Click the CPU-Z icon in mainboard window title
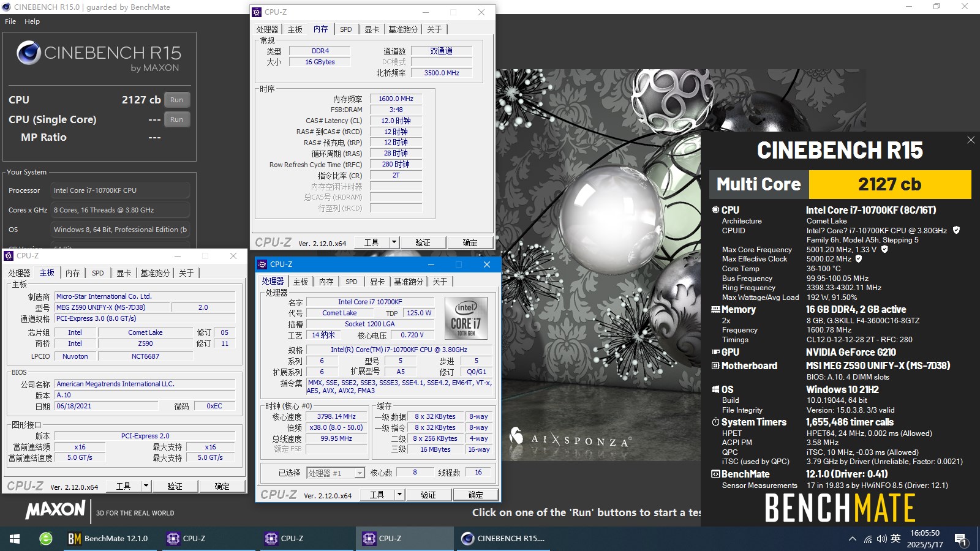980x551 pixels. pos(9,256)
